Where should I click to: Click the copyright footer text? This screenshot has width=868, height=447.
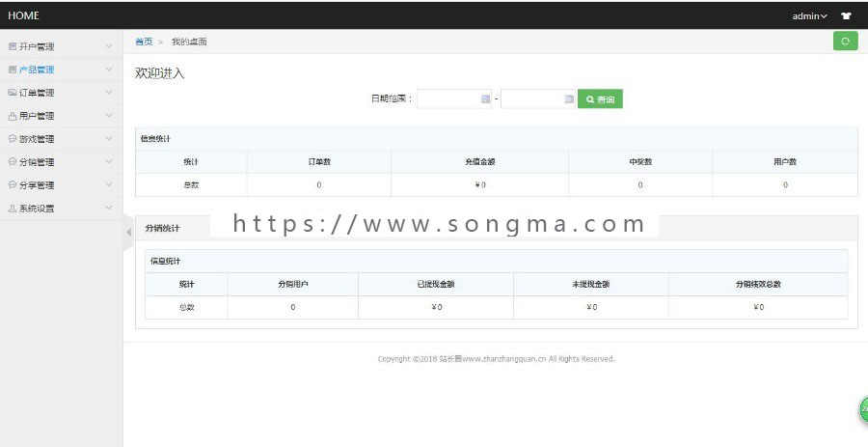coord(497,359)
